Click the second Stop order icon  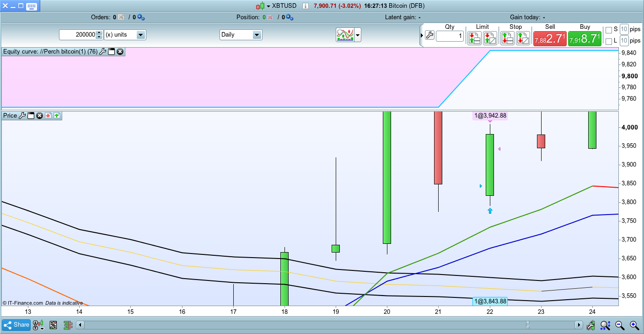click(x=523, y=38)
